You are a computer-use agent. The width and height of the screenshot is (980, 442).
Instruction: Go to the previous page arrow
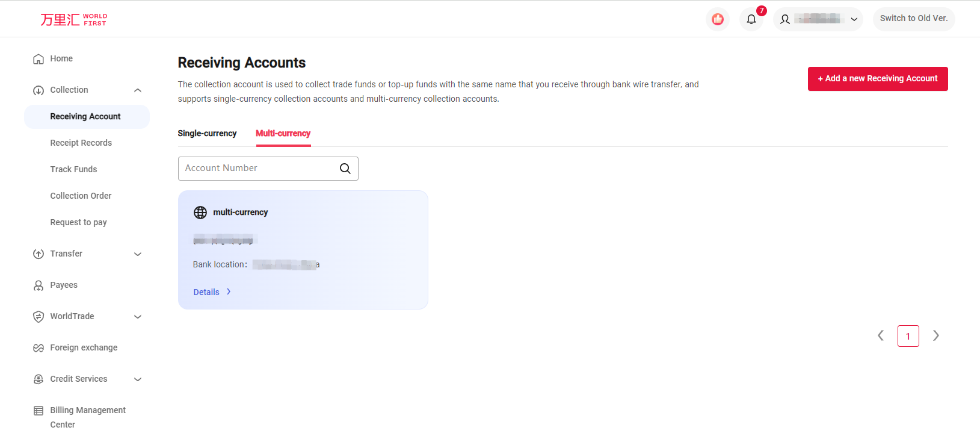881,335
